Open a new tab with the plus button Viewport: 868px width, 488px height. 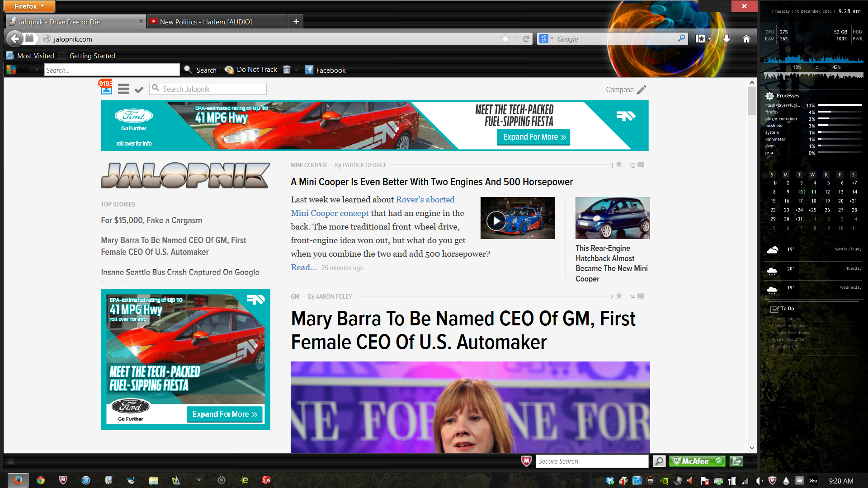(296, 21)
